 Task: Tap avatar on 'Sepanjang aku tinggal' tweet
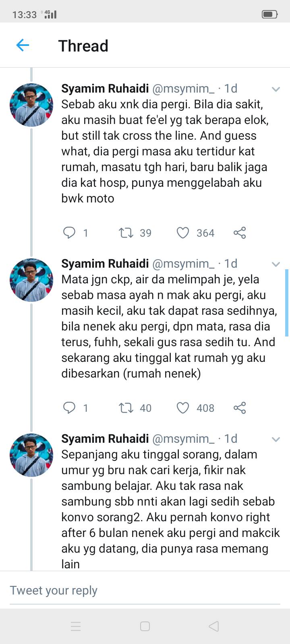point(31,455)
